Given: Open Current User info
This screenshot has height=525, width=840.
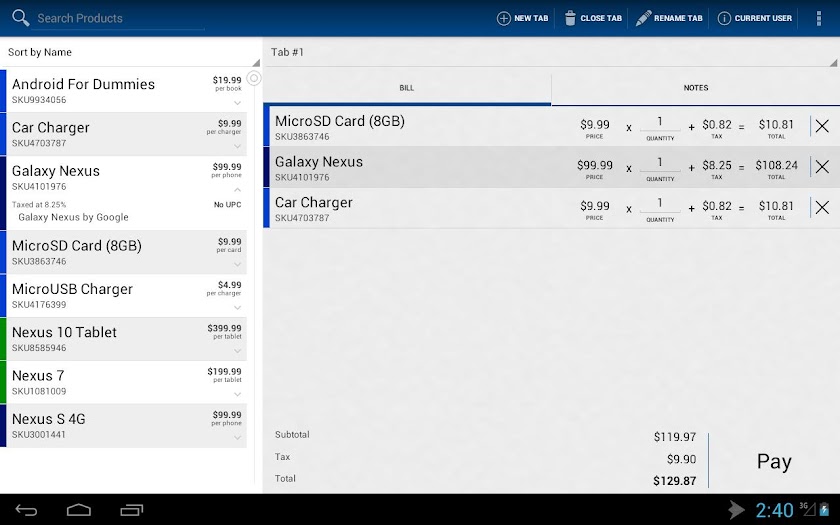Looking at the screenshot, I should pos(754,18).
